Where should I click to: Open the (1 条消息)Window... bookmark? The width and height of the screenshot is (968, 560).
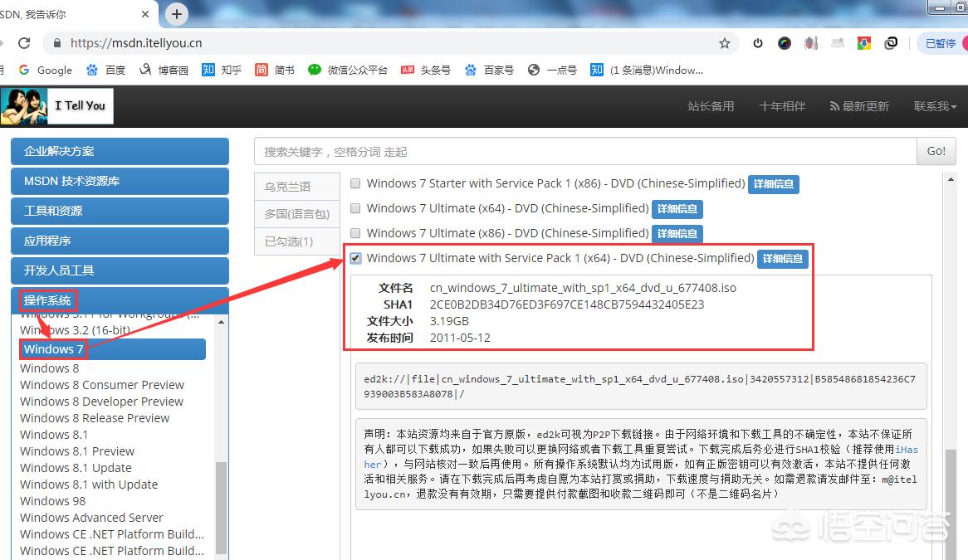click(x=647, y=70)
